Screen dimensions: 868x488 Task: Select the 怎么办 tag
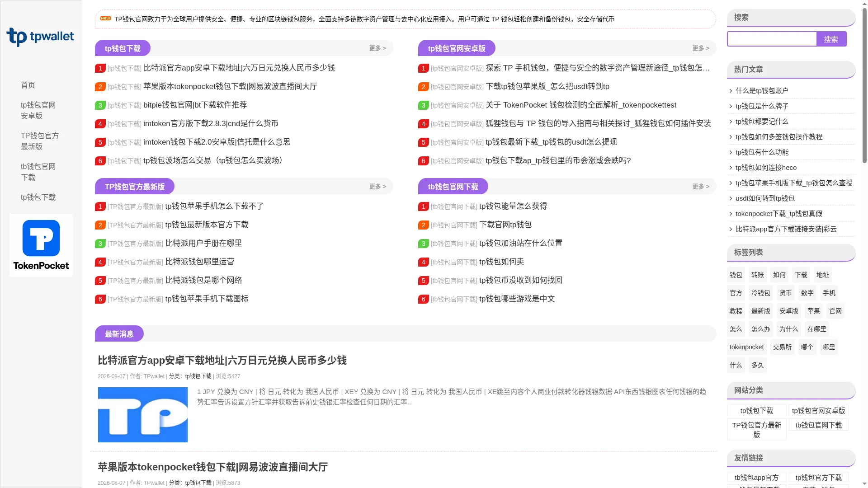(x=761, y=329)
